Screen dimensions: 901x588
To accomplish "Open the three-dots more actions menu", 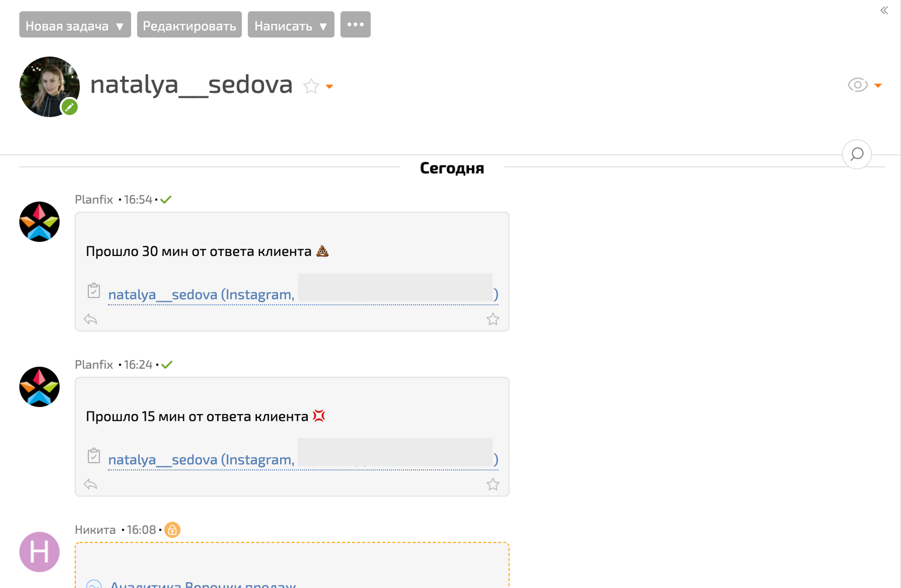I will coord(355,25).
